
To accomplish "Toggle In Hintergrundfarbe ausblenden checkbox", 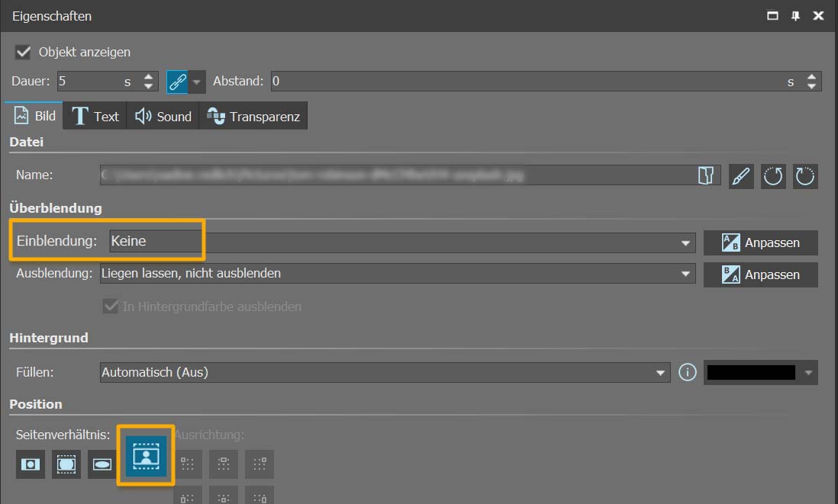I will pos(110,307).
